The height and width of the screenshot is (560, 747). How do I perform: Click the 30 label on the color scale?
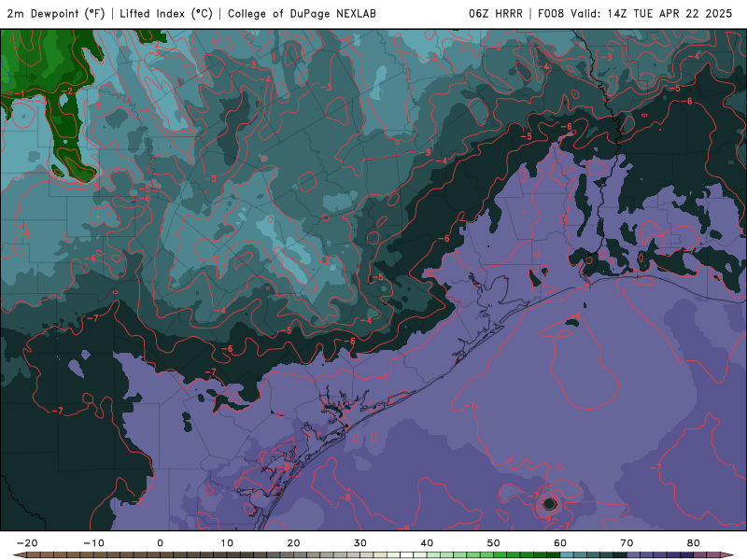360,543
